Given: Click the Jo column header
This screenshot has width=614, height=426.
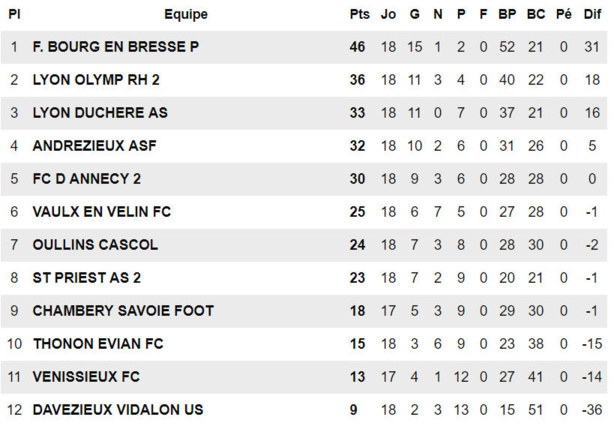Looking at the screenshot, I should [x=388, y=15].
